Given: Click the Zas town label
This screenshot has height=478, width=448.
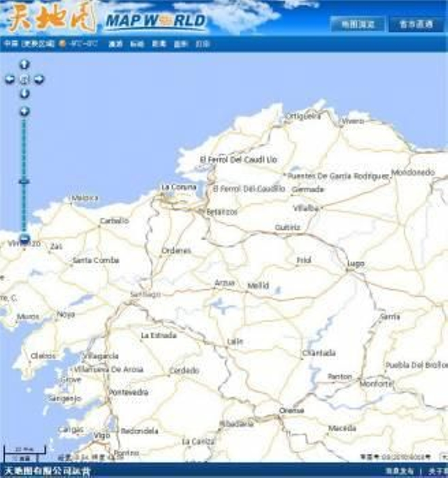Looking at the screenshot, I should pyautogui.click(x=56, y=246).
